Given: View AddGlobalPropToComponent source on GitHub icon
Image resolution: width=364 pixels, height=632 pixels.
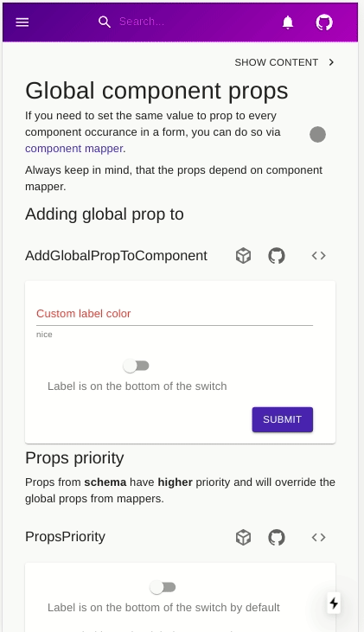Looking at the screenshot, I should tap(277, 256).
